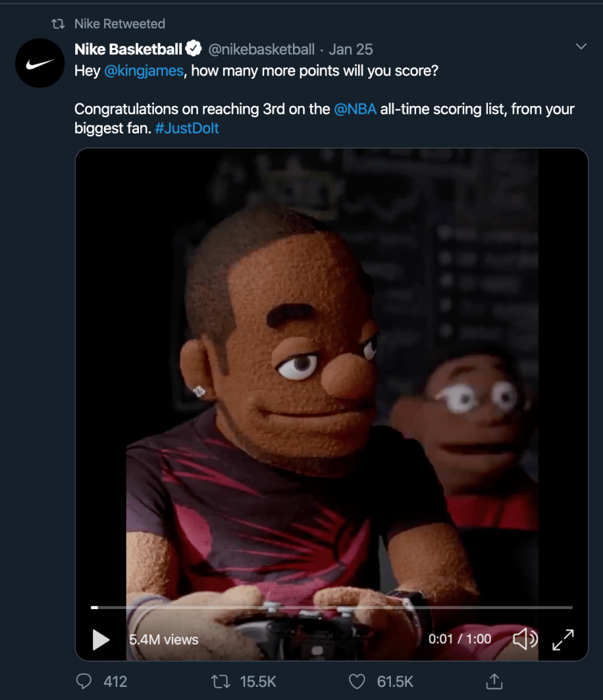Click the retweet icon beside Nike Retweeted
This screenshot has height=700, width=603.
58,24
